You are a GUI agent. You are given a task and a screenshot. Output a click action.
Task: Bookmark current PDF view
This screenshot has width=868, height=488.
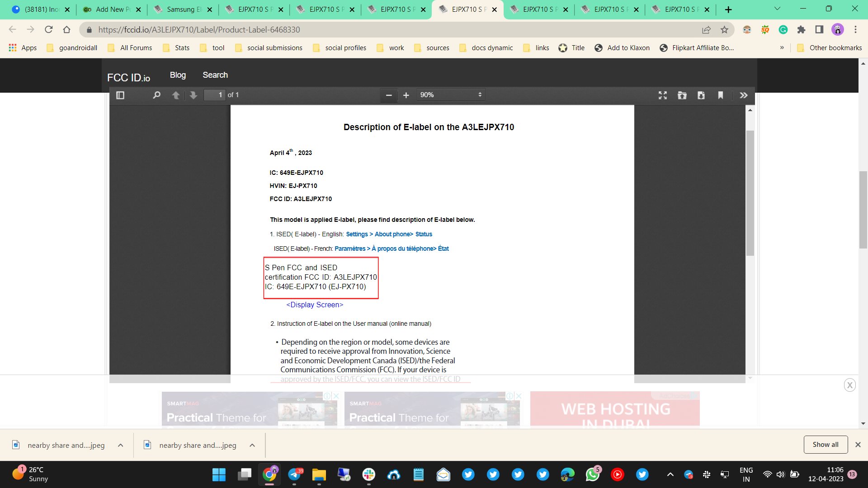[721, 95]
